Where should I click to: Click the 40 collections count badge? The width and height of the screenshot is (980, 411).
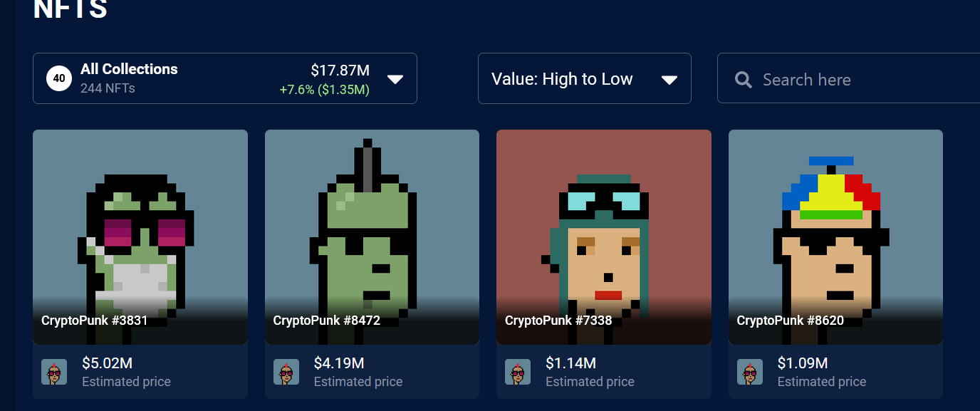[x=59, y=78]
